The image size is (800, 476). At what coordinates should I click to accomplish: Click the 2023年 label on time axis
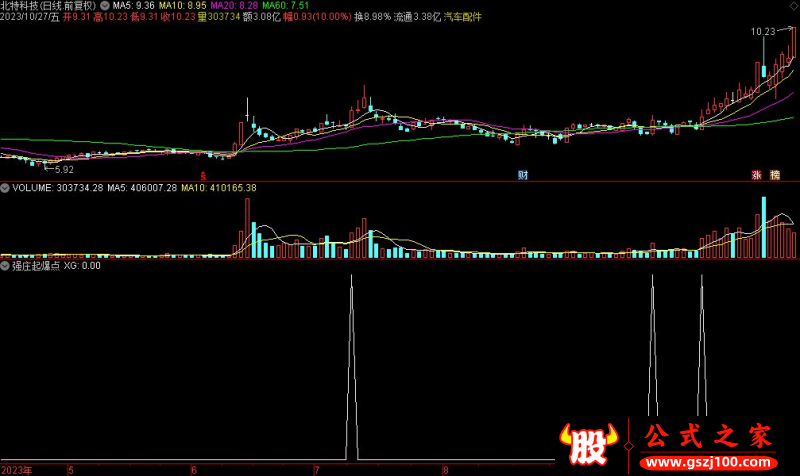[x=16, y=470]
